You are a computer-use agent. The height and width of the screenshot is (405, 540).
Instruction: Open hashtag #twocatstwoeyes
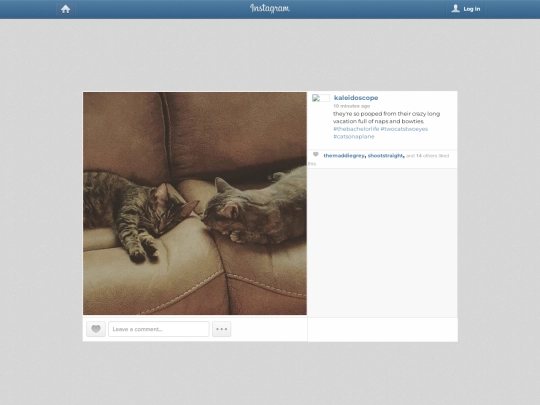[404, 129]
